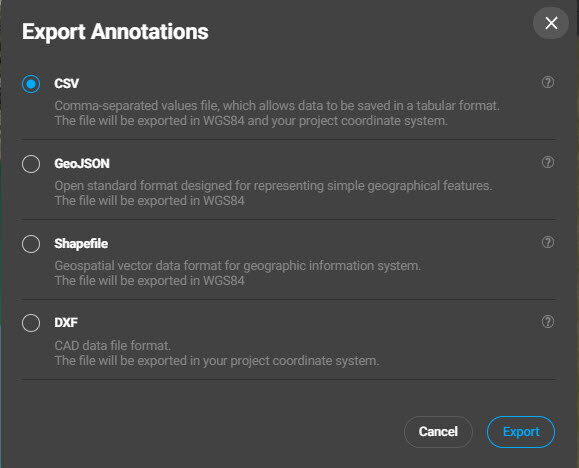Close the Export Annotations dialog with X
The height and width of the screenshot is (468, 579).
551,23
